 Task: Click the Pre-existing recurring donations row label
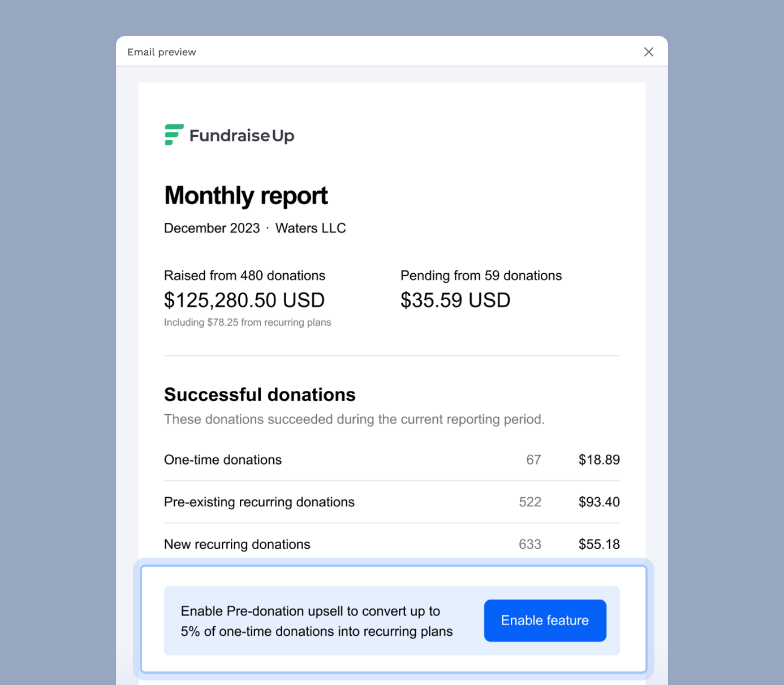259,502
